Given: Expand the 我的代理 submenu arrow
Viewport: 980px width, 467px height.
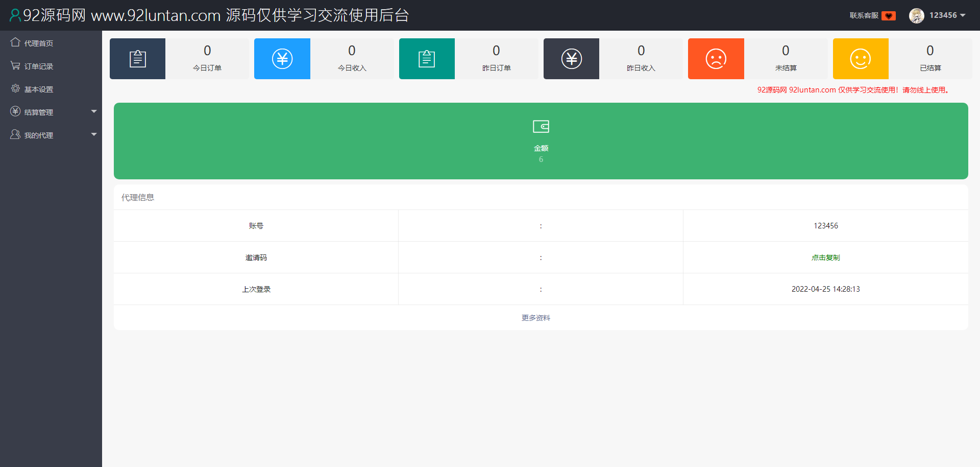Looking at the screenshot, I should click(94, 134).
